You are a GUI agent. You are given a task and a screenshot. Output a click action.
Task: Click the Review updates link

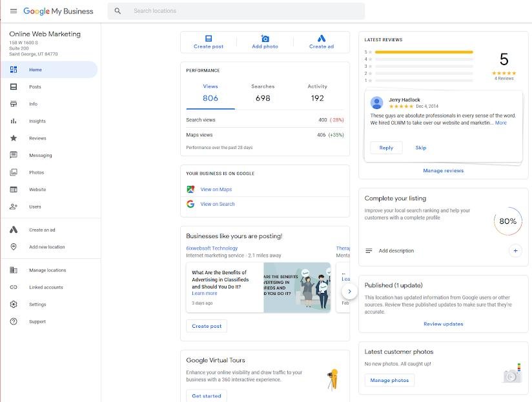point(443,324)
